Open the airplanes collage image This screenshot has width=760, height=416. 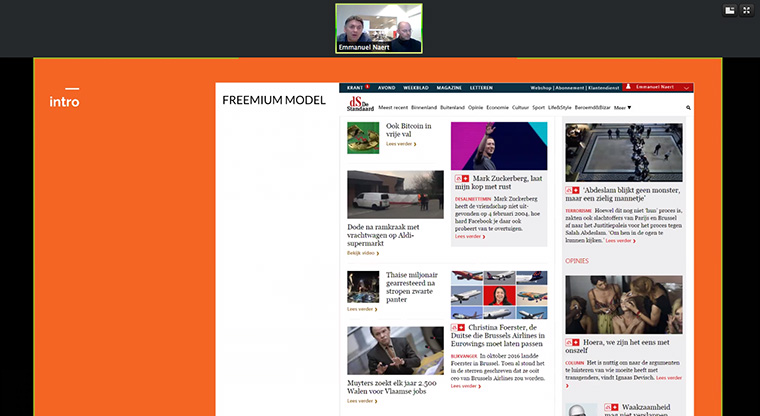click(x=499, y=295)
